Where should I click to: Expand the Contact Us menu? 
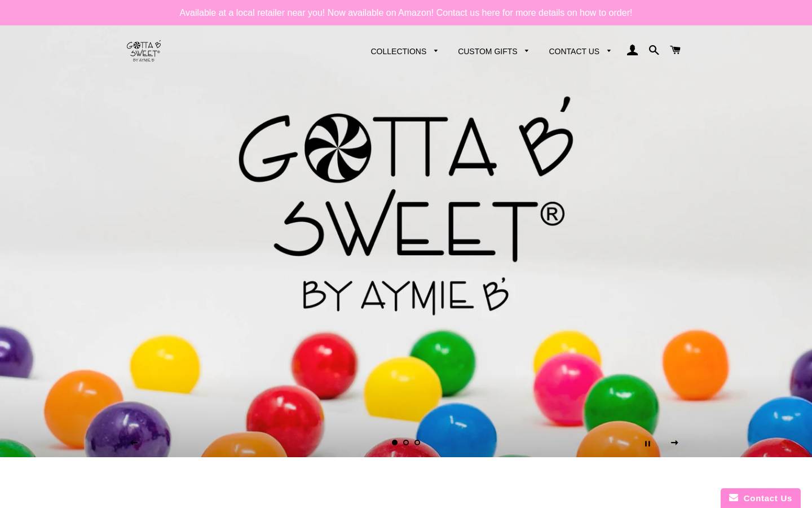coord(580,51)
